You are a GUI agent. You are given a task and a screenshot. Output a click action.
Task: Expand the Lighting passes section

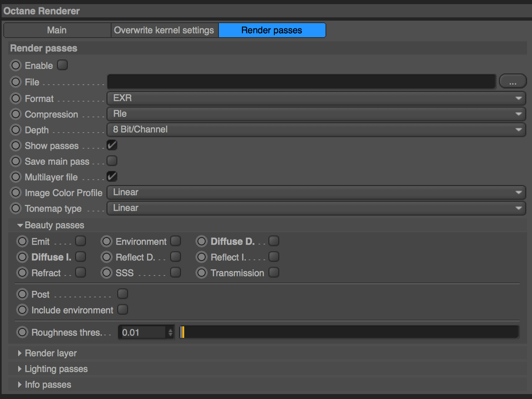[19, 369]
